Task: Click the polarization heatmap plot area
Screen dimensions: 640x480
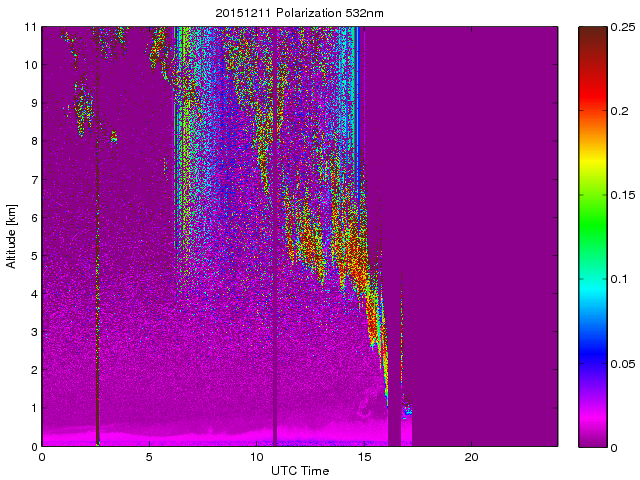Action: coord(300,237)
